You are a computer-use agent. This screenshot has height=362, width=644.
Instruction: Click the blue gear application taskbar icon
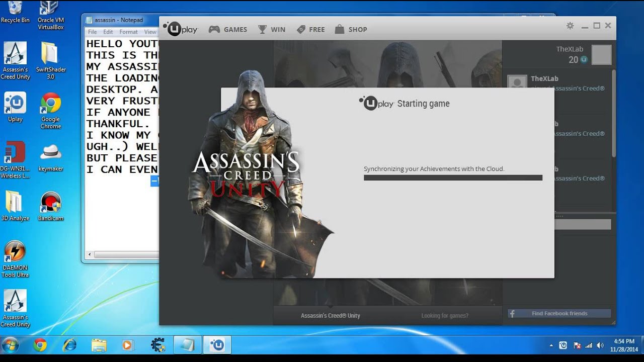[157, 345]
